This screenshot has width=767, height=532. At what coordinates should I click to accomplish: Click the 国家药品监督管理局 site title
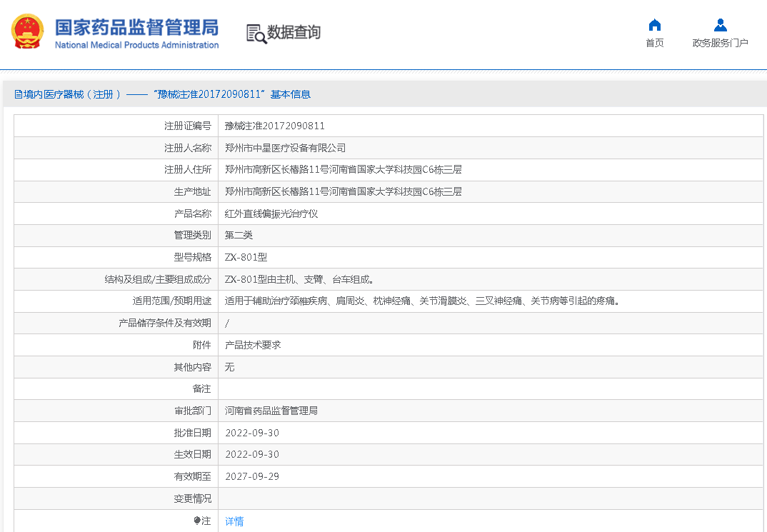pyautogui.click(x=136, y=26)
